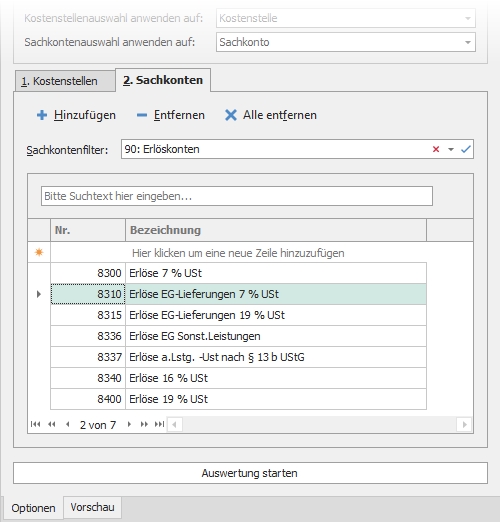The image size is (500, 522).
Task: Select account number 8300 cell
Action: pos(88,273)
